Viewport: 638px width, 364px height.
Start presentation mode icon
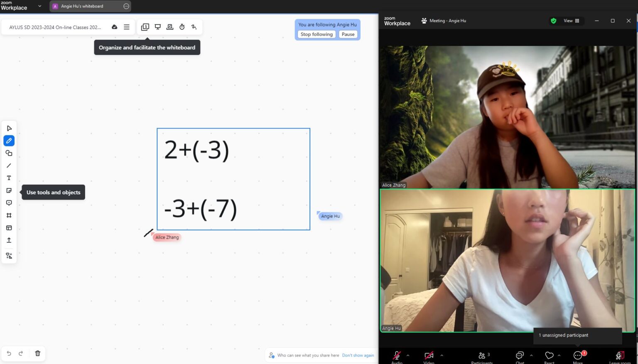click(x=158, y=27)
